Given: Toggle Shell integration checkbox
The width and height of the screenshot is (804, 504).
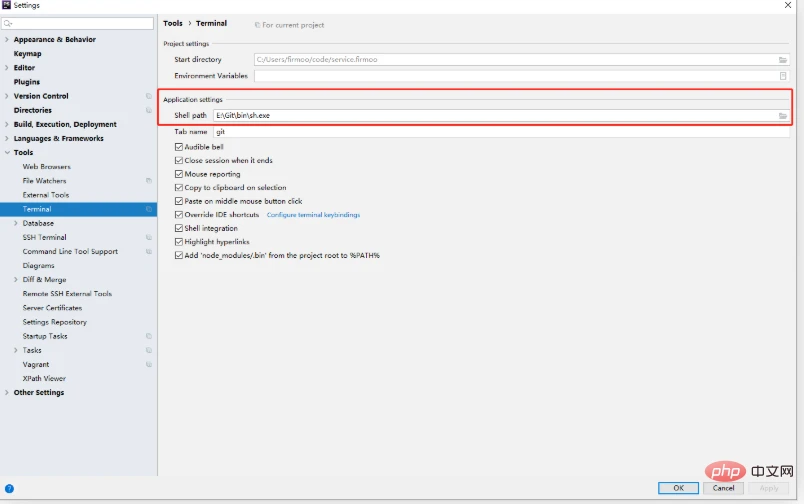Looking at the screenshot, I should [179, 228].
